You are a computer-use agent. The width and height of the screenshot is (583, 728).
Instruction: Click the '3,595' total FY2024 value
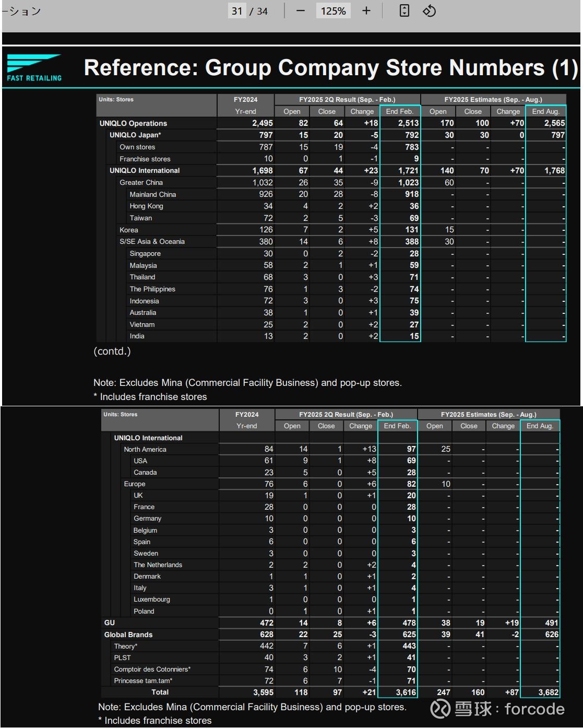(263, 692)
